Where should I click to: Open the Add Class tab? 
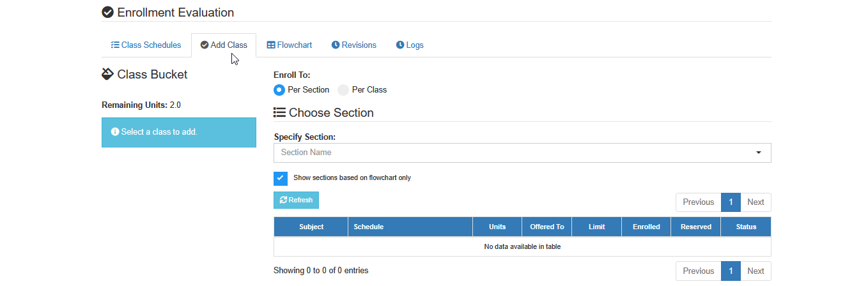(224, 45)
